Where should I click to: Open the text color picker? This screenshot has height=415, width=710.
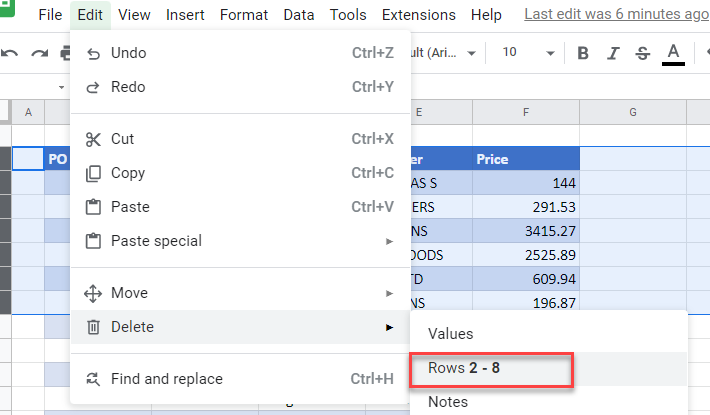click(673, 52)
